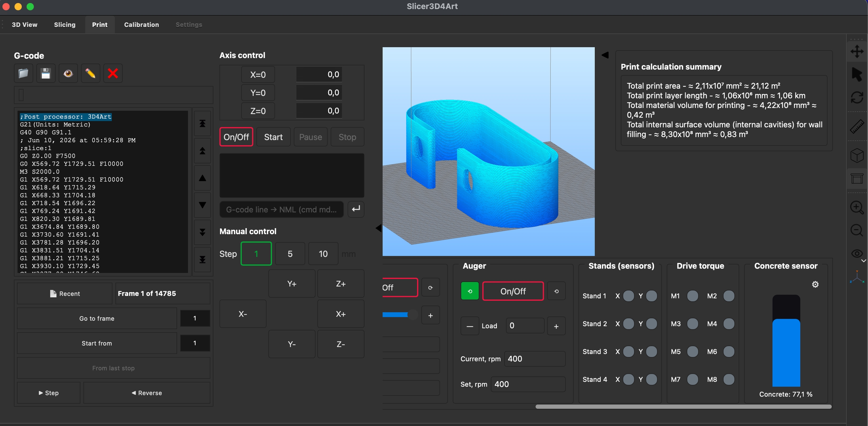Click the Go to frame button
Image resolution: width=868 pixels, height=426 pixels.
pos(97,318)
